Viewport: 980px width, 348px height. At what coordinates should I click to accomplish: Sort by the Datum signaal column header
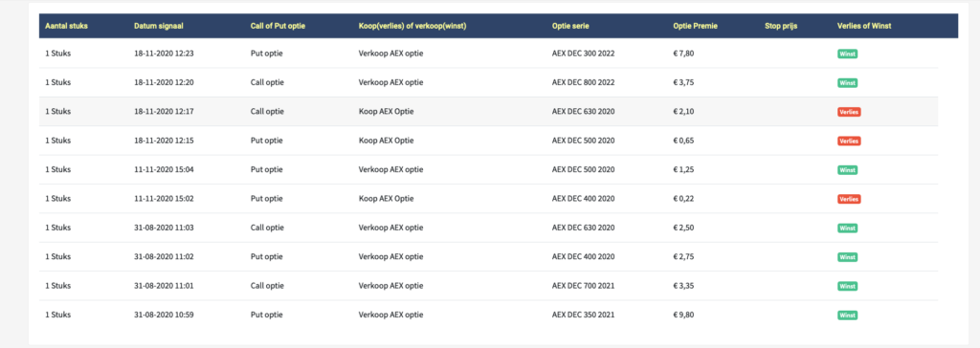click(158, 26)
